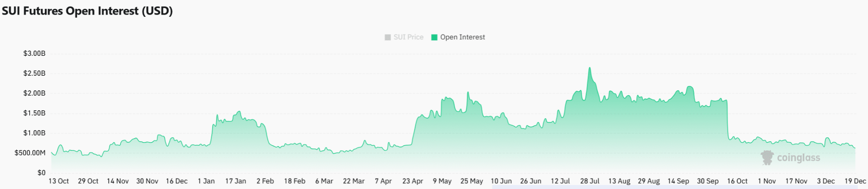868x189 pixels.
Task: Click the coinglass watermark text
Action: [798, 158]
